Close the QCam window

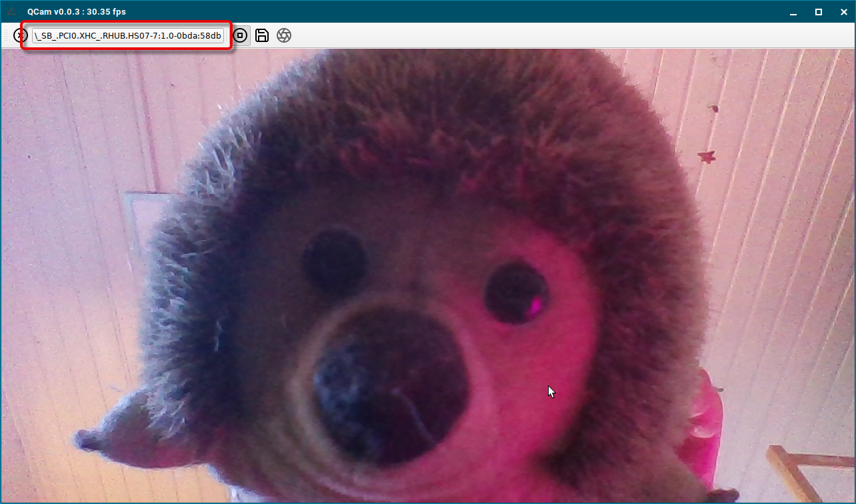pyautogui.click(x=843, y=12)
